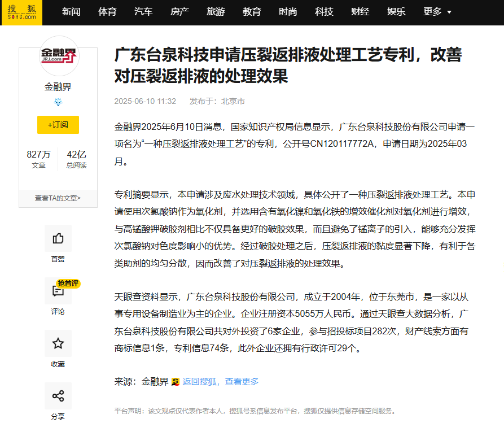This screenshot has width=504, height=423.
Task: Click the publish date 2025-06-10 11:32
Action: [x=145, y=101]
